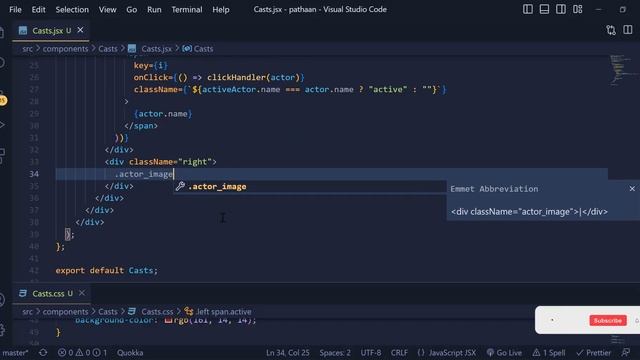Click UTF-8 encoding in status bar

[x=371, y=352]
